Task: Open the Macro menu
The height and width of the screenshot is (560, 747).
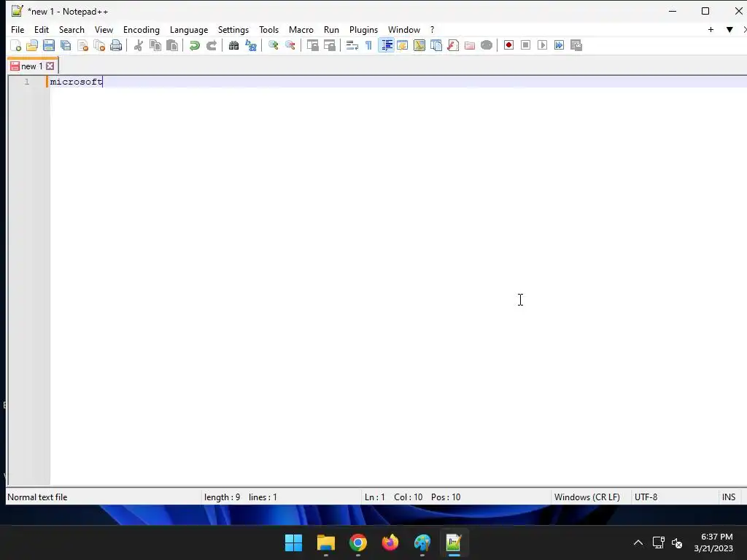Action: [301, 29]
